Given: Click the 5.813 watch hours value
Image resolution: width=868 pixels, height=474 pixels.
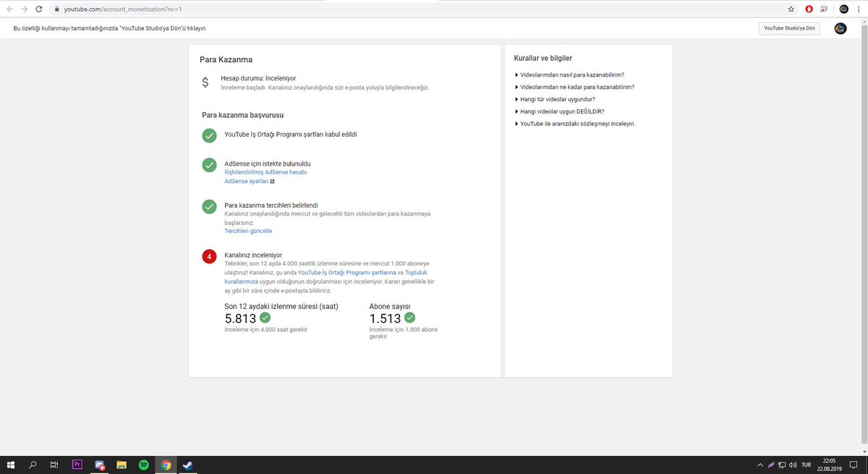Looking at the screenshot, I should 240,318.
